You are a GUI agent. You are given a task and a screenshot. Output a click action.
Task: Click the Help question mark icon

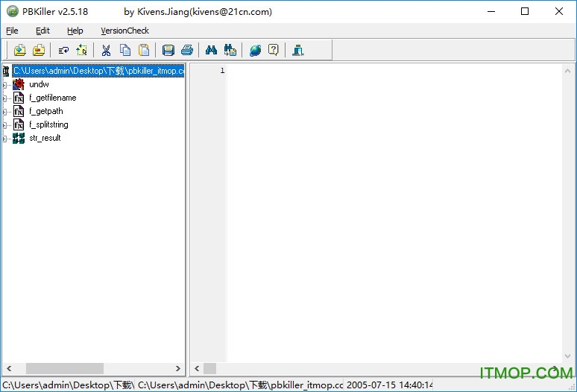pos(274,50)
